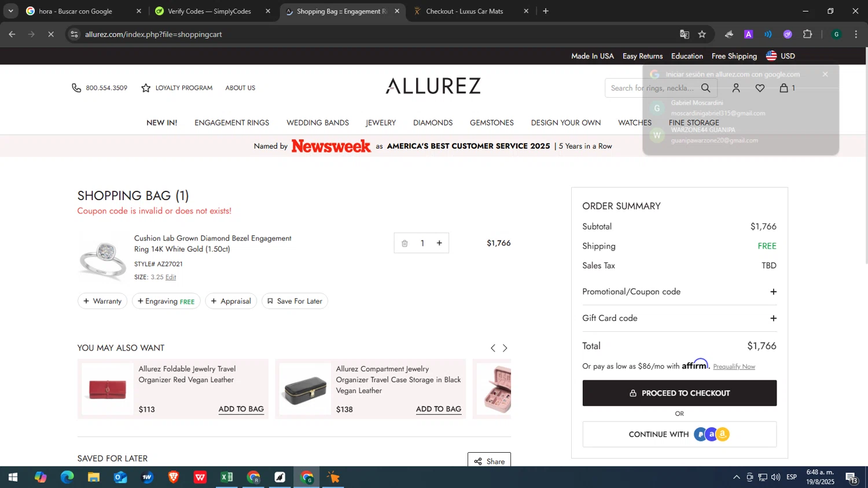Click the Share button

coord(489,461)
